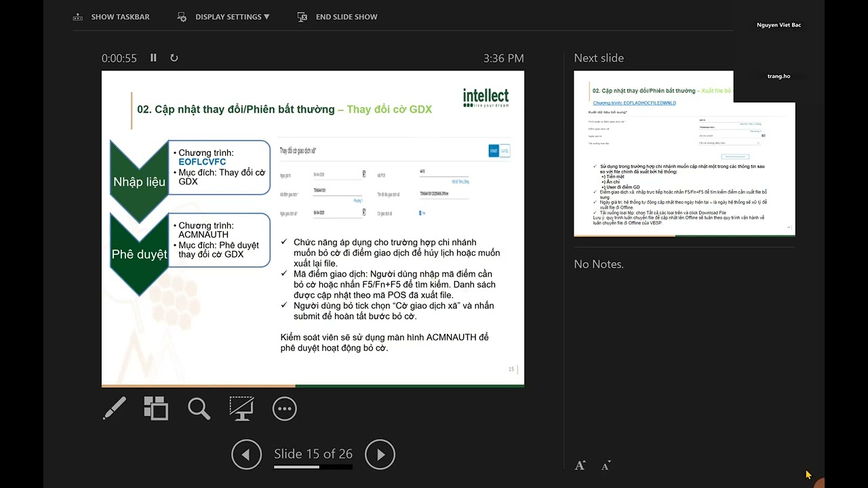The width and height of the screenshot is (868, 488).
Task: Open the Display Settings dropdown
Action: (223, 17)
